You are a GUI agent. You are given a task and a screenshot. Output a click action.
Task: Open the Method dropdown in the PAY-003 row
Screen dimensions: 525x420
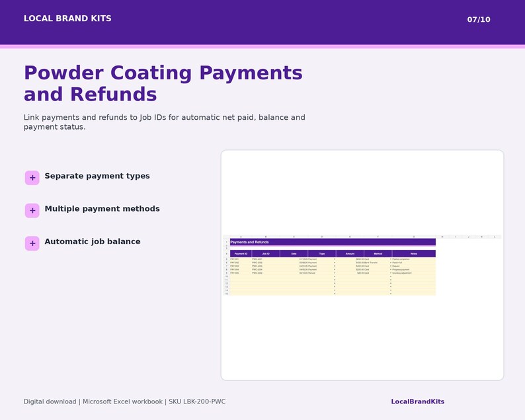point(390,266)
